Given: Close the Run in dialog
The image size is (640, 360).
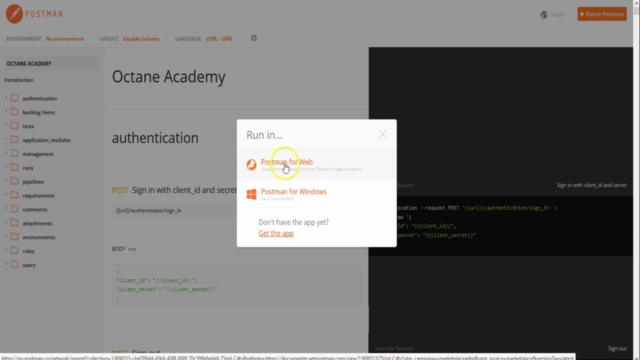Looking at the screenshot, I should coord(382,134).
